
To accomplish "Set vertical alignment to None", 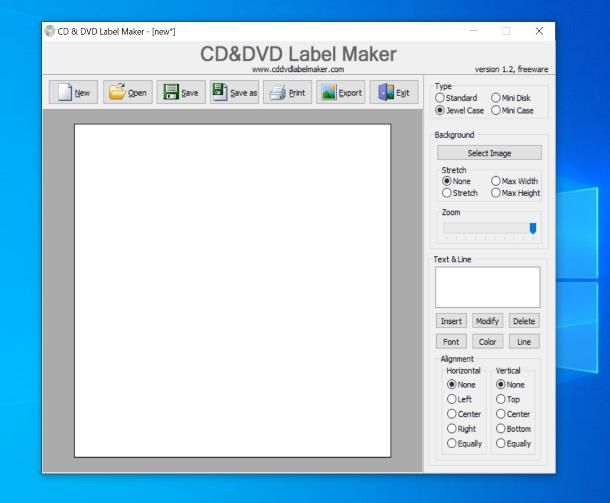I will coord(510,385).
